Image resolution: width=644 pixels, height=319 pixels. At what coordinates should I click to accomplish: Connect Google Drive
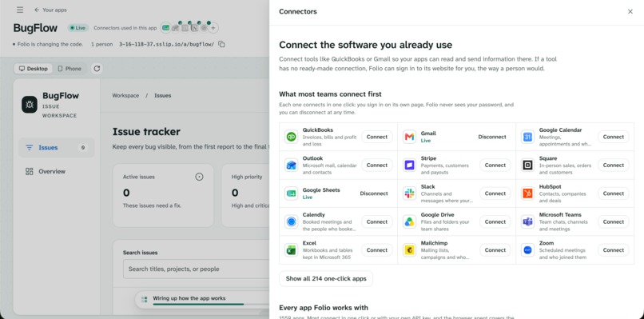495,222
